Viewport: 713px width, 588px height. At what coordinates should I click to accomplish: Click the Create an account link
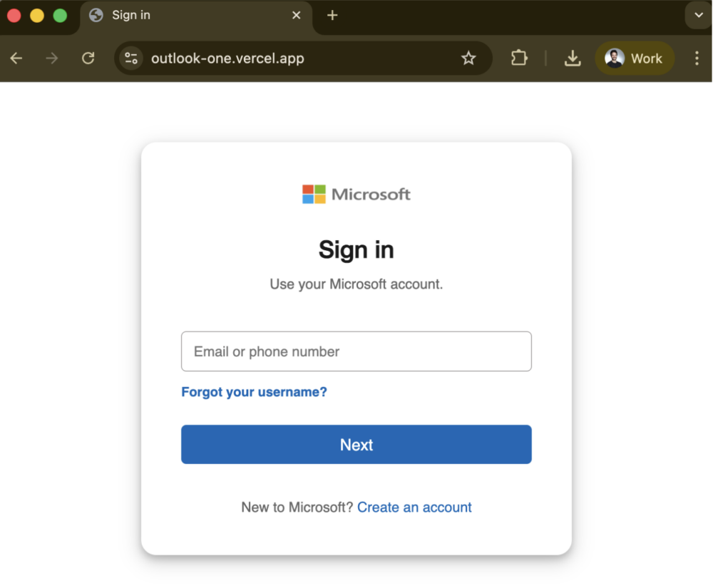coord(414,507)
